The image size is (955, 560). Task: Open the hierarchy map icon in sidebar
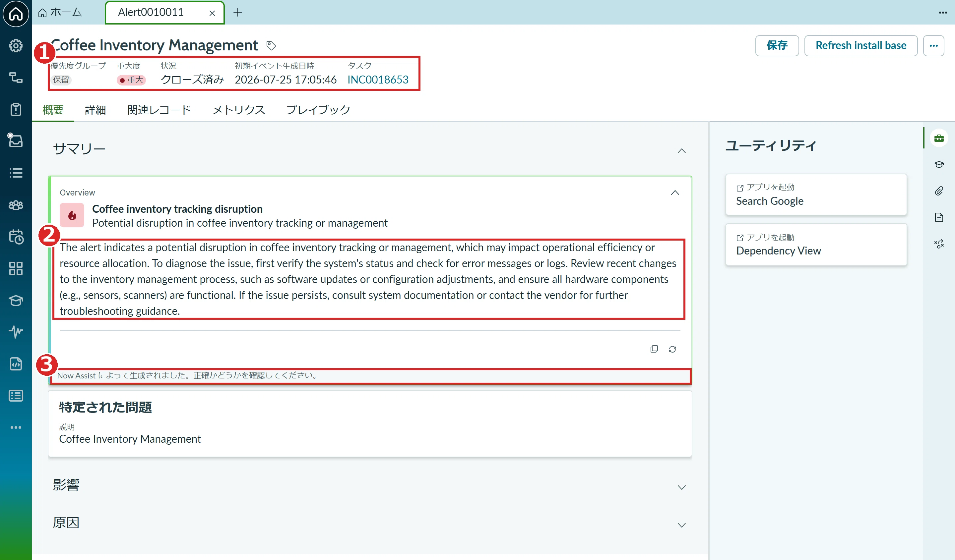pyautogui.click(x=16, y=78)
